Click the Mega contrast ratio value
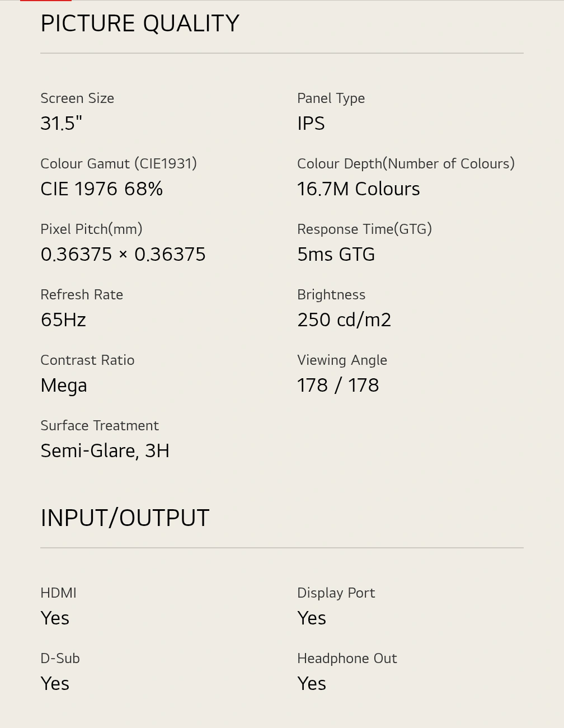 coord(64,386)
